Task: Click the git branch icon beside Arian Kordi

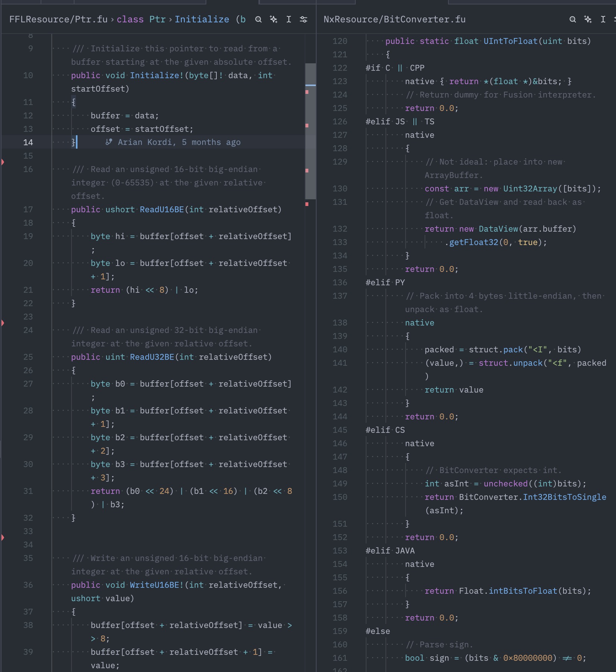Action: pos(109,142)
